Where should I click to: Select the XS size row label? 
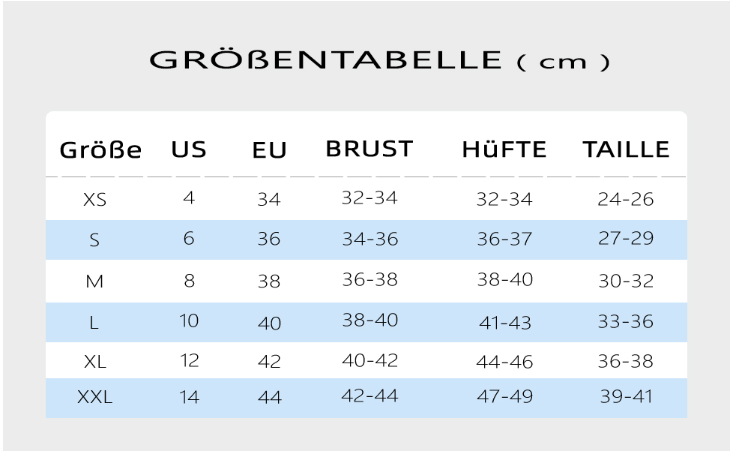[x=95, y=200]
